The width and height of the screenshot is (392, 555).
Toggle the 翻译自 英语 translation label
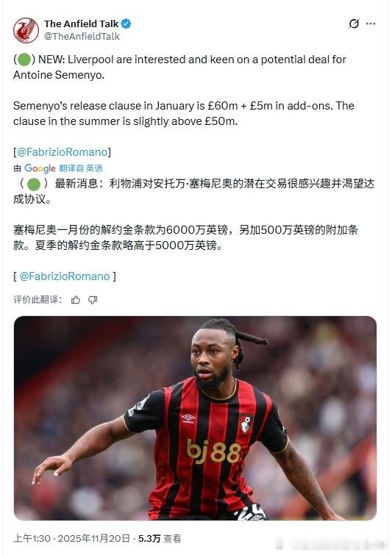(81, 168)
